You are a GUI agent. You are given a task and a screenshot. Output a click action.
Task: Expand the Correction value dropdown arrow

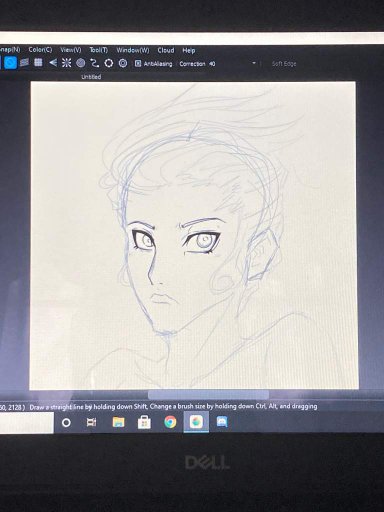tap(254, 63)
